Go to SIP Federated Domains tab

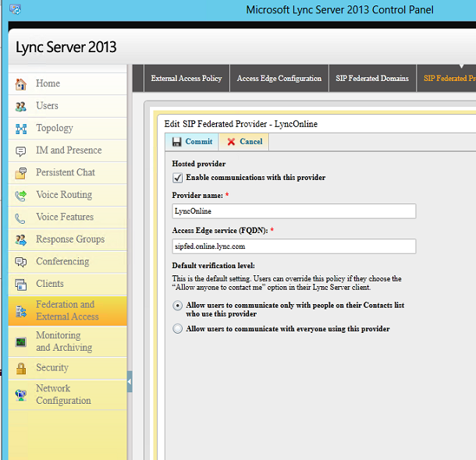click(372, 79)
